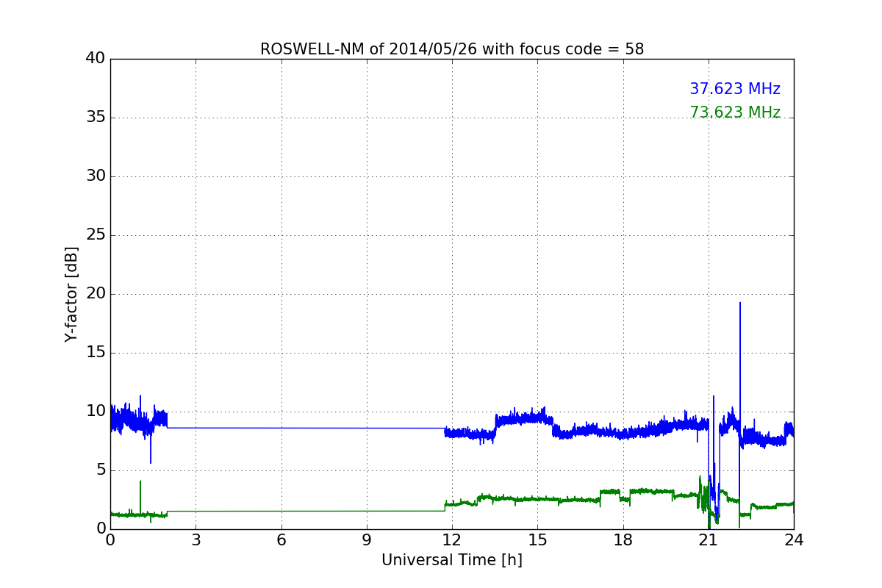Click x-axis tick label 21
882x588 pixels.
[709, 540]
